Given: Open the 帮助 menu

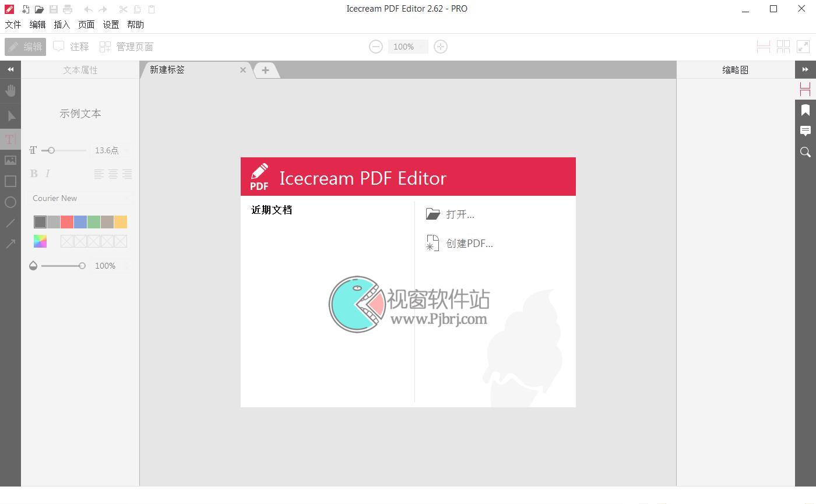Looking at the screenshot, I should pyautogui.click(x=135, y=24).
